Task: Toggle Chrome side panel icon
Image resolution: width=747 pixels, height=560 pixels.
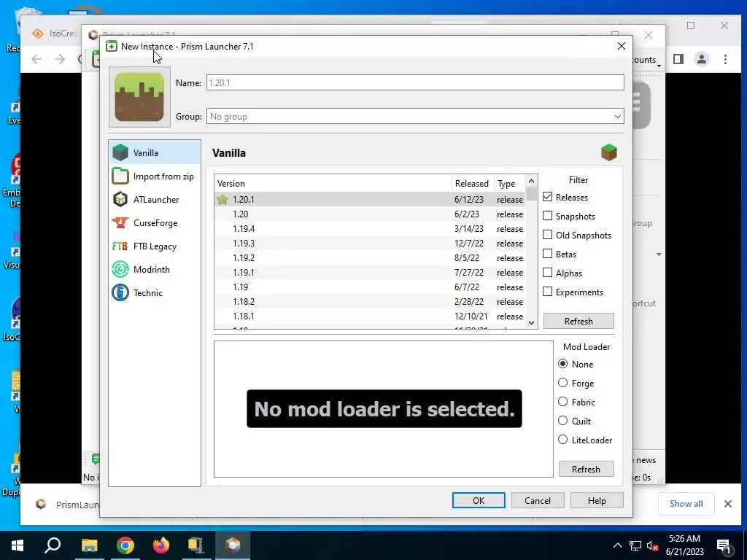Action: 678,59
